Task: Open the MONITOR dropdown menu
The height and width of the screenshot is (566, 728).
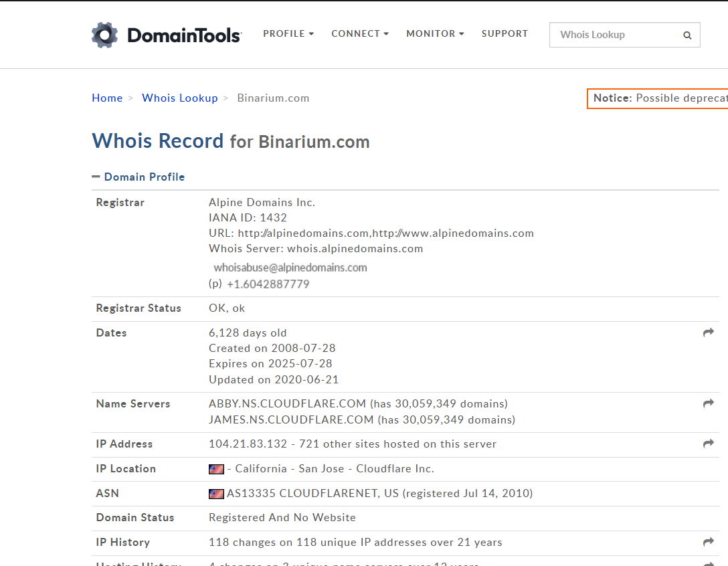Action: 435,34
